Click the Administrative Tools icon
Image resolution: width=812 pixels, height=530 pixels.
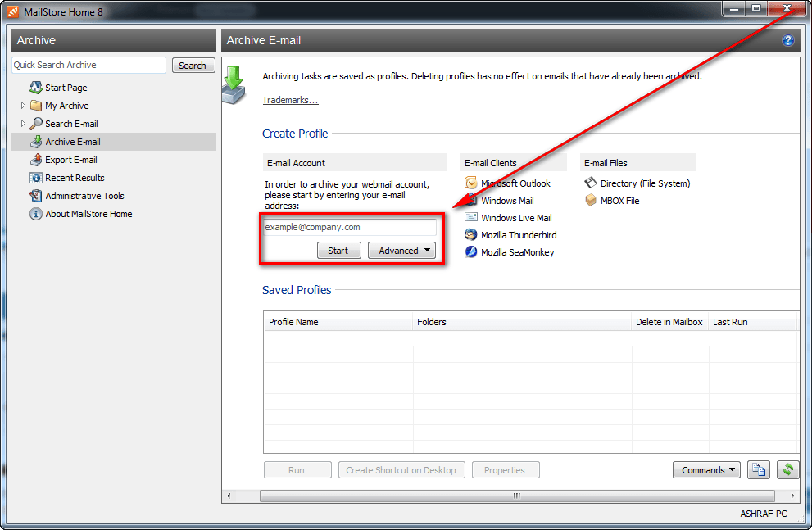(36, 196)
